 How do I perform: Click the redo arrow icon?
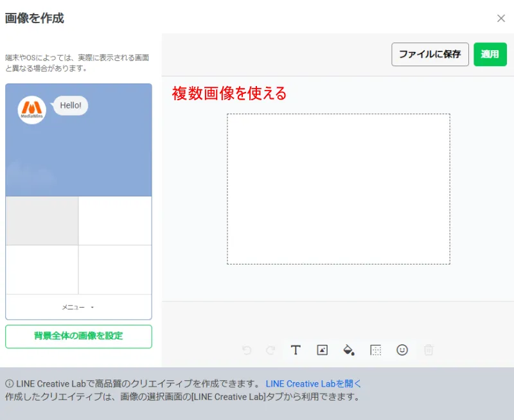[x=270, y=350]
